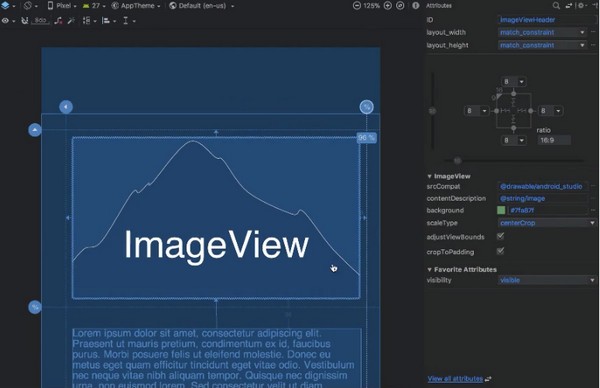
Task: Zoom in on the design canvas
Action: (388, 6)
